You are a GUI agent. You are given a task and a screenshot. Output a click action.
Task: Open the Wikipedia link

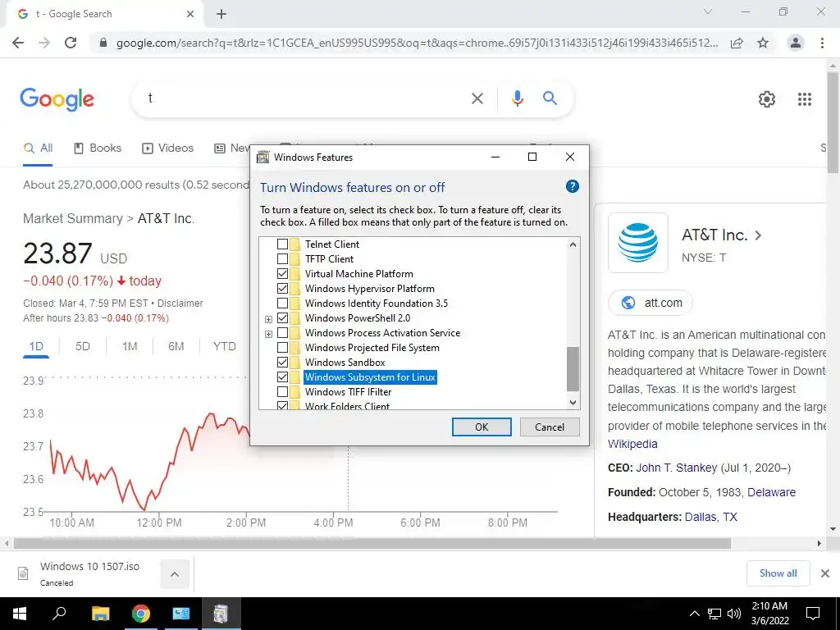[632, 444]
